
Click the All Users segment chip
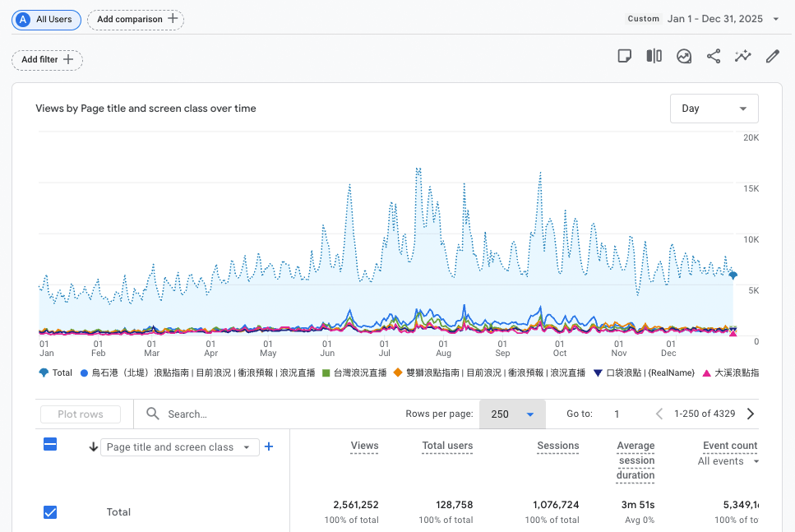pos(45,19)
